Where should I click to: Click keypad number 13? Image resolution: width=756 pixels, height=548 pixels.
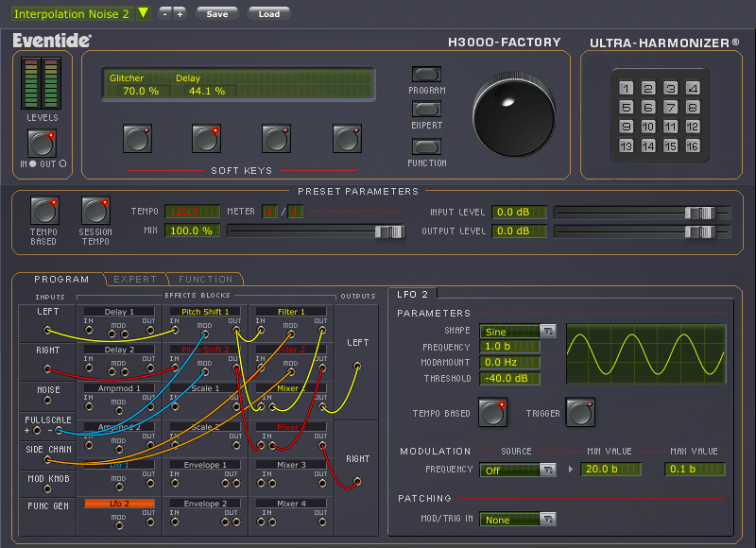[x=626, y=146]
